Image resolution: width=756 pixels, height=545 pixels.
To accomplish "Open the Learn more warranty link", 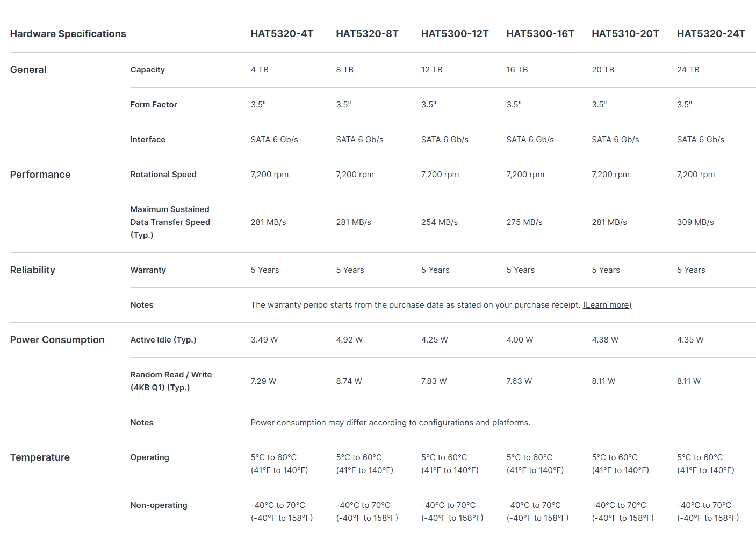I will tap(607, 305).
